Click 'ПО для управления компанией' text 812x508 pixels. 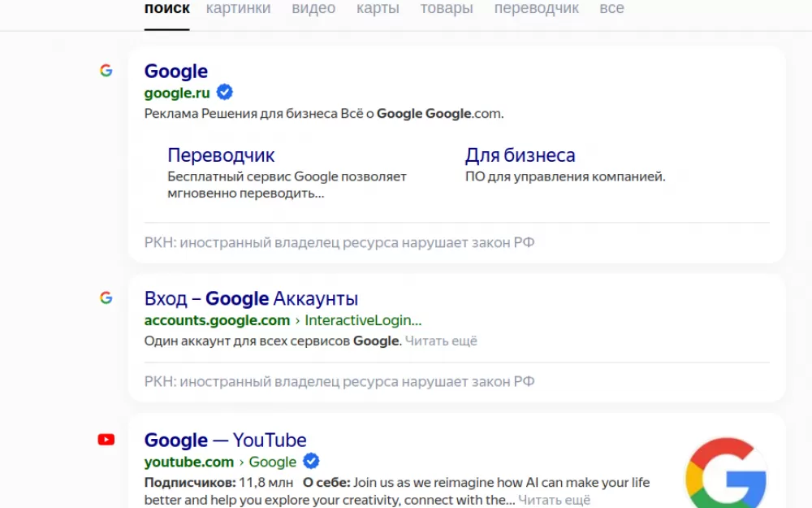[x=565, y=176]
